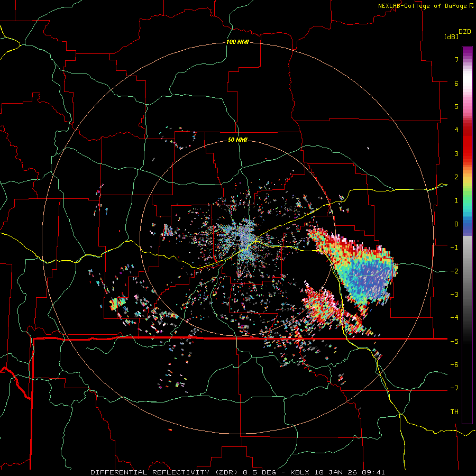Click the TH threshold label on the legend
The width and height of the screenshot is (476, 476).
tap(454, 412)
